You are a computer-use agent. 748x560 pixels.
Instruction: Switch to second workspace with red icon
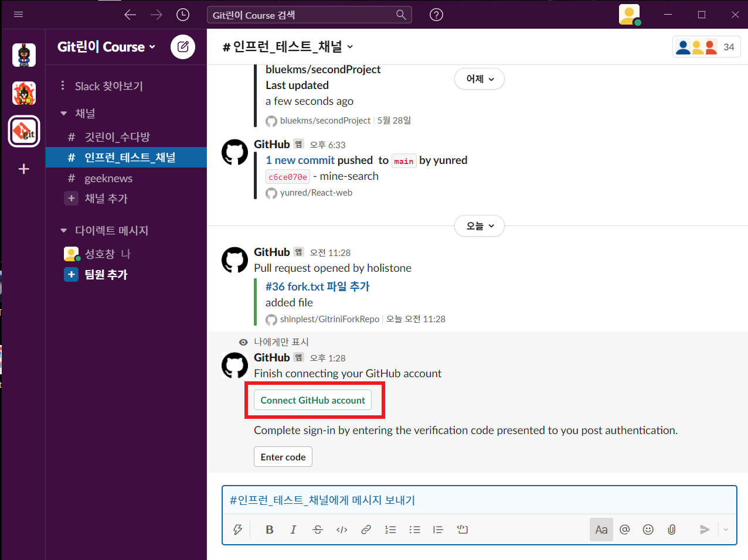click(x=24, y=93)
